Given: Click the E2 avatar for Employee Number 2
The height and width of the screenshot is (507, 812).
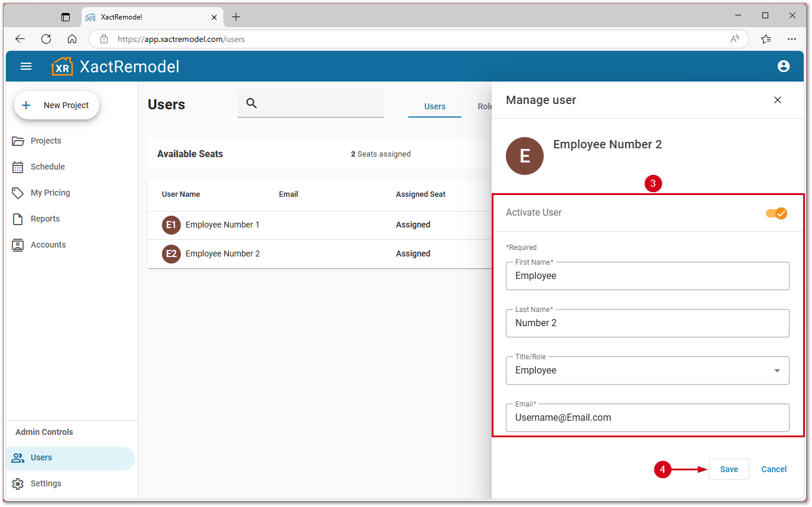Looking at the screenshot, I should 171,253.
